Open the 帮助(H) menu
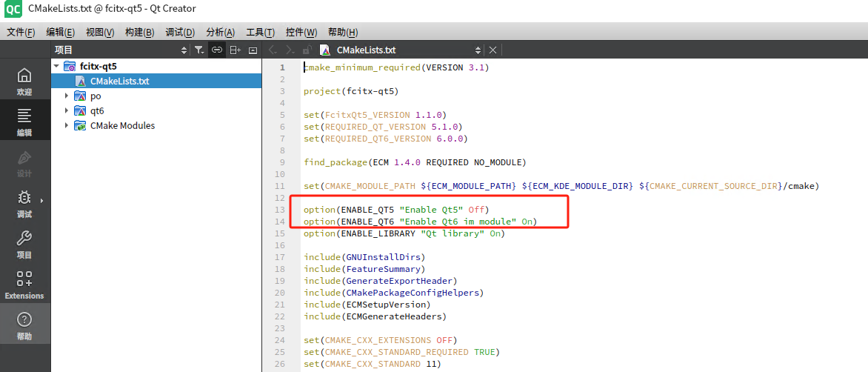 tap(343, 32)
